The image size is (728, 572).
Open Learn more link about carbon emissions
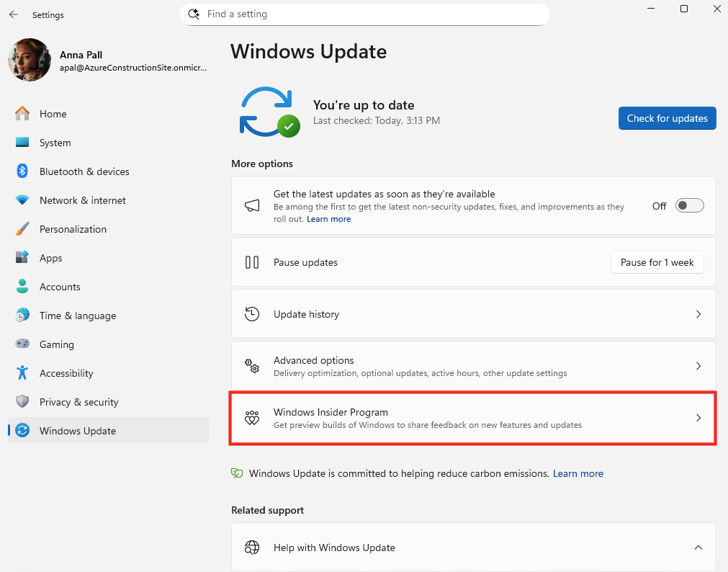(x=578, y=473)
